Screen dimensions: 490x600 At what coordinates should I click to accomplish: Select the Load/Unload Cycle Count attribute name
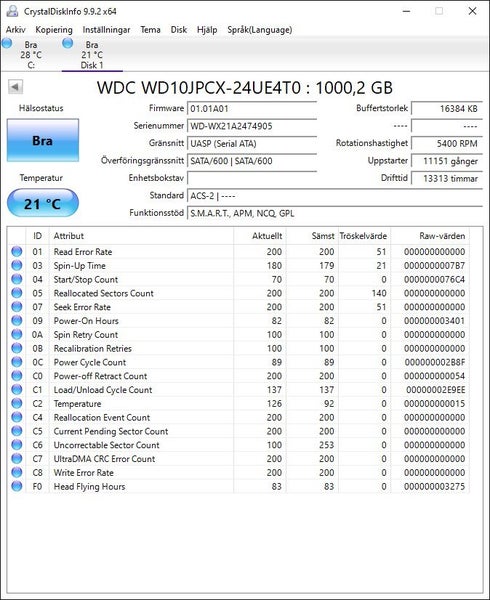click(103, 390)
